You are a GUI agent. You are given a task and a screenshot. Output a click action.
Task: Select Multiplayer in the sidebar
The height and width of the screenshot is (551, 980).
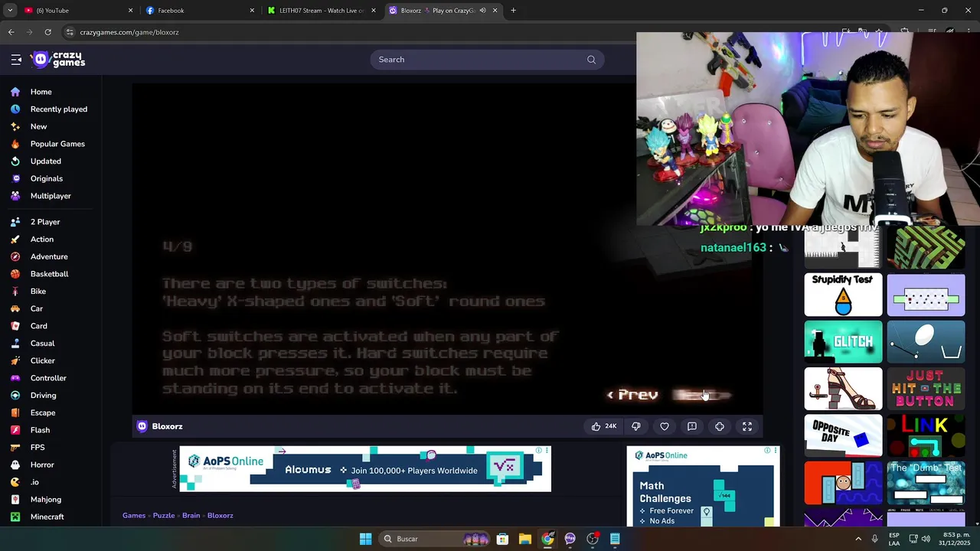click(x=50, y=196)
